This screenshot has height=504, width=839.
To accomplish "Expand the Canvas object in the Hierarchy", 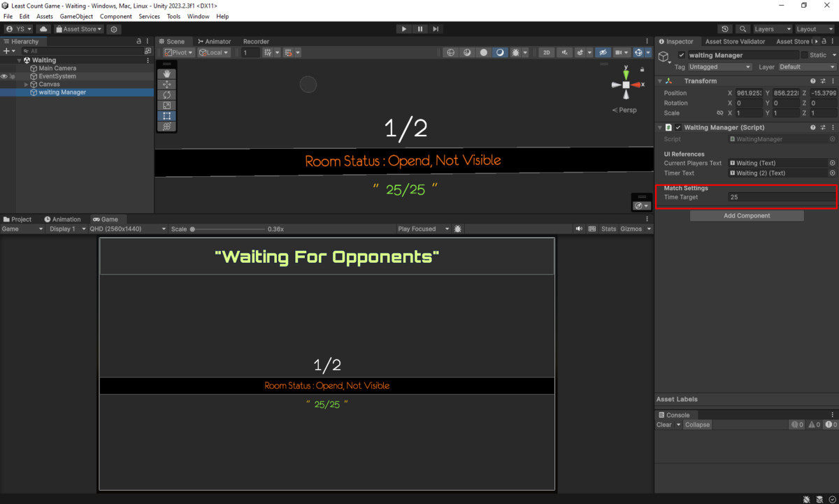I will pos(26,84).
